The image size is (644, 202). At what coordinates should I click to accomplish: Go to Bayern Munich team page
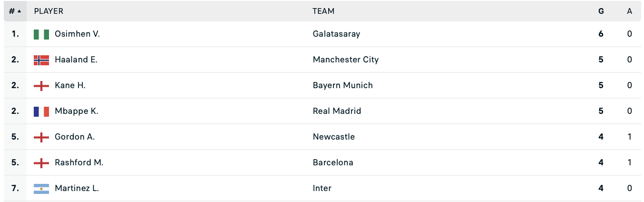[342, 86]
